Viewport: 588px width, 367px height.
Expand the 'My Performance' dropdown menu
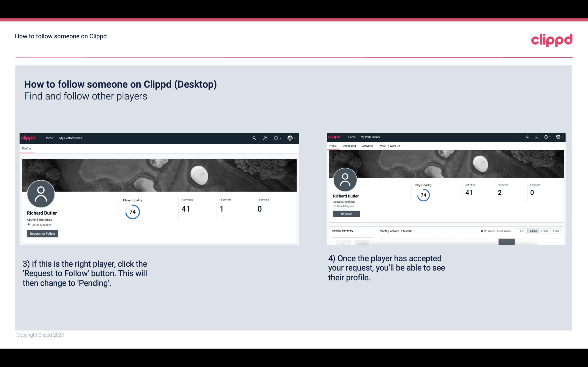point(71,138)
